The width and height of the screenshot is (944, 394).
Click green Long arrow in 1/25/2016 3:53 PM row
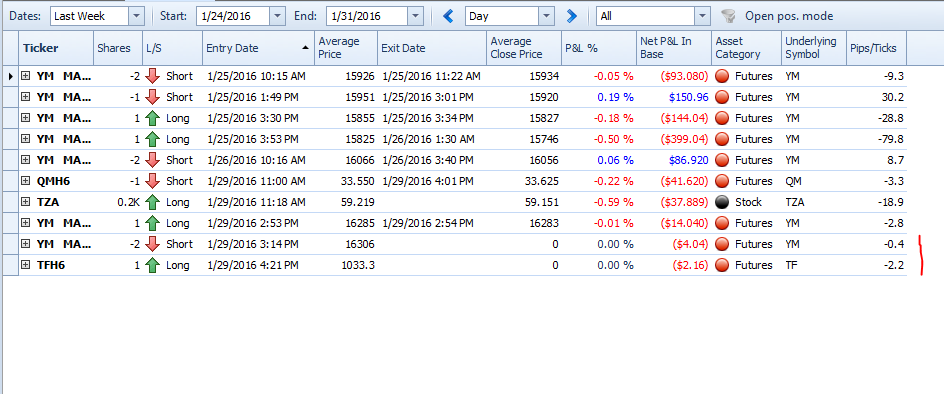pyautogui.click(x=153, y=139)
